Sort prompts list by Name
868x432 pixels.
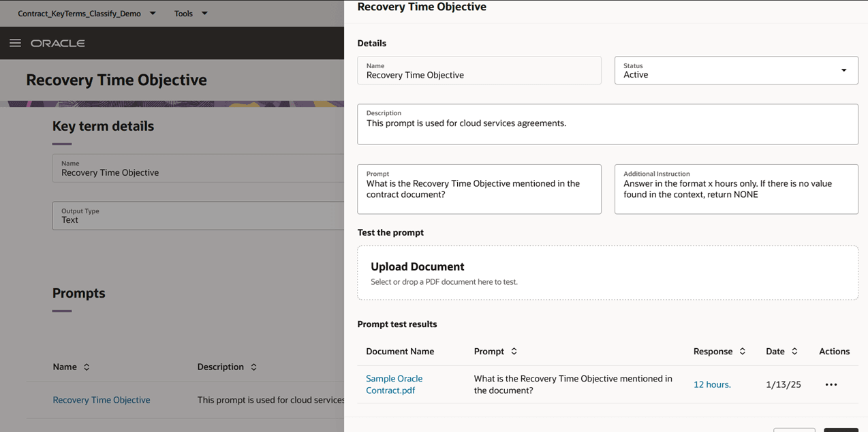click(x=87, y=367)
